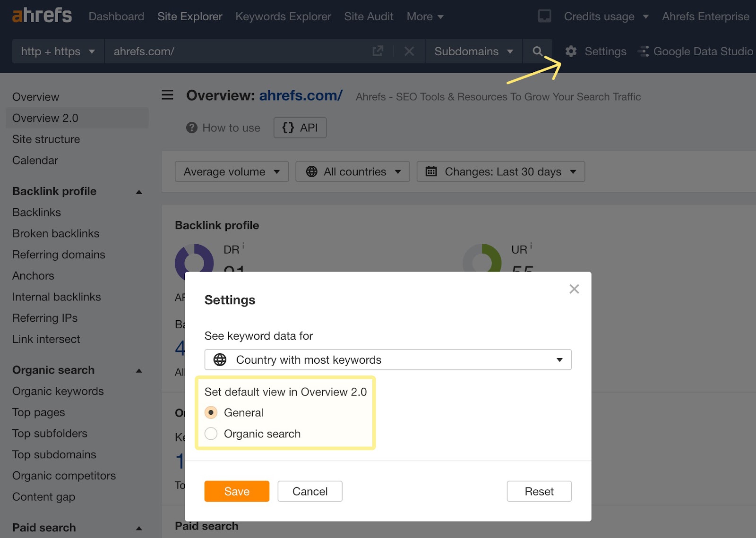Select the General default view
756x538 pixels.
[211, 412]
